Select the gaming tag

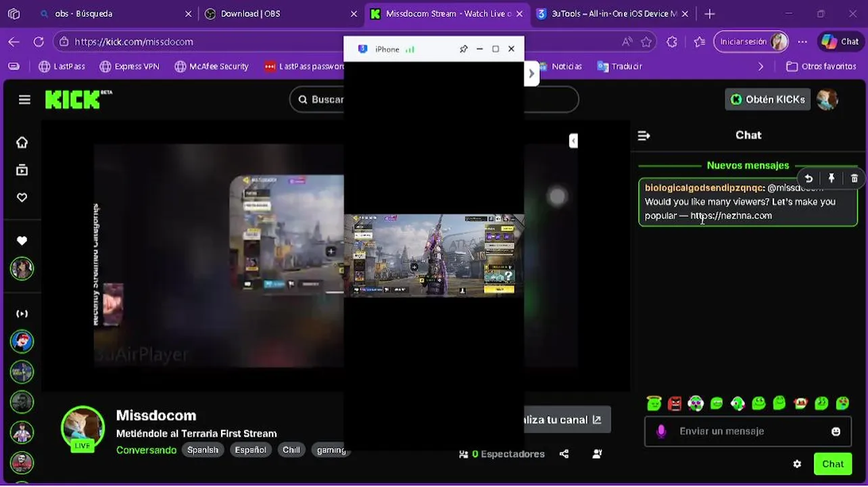pyautogui.click(x=331, y=450)
